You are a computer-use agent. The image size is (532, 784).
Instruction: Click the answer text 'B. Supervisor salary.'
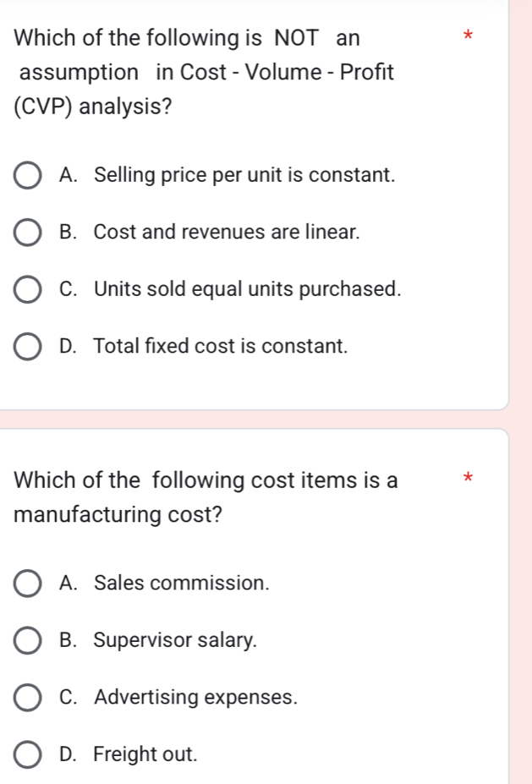coord(158,641)
